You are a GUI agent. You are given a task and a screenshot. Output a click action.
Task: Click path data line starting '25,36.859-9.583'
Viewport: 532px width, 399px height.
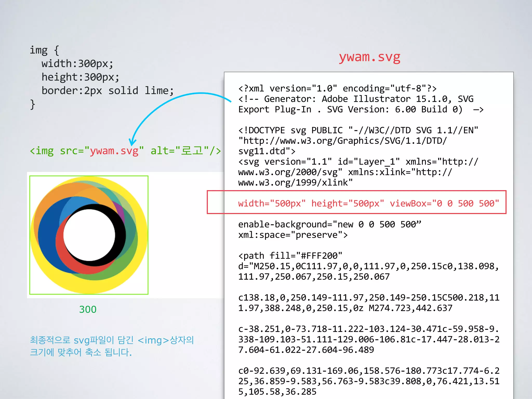click(369, 381)
